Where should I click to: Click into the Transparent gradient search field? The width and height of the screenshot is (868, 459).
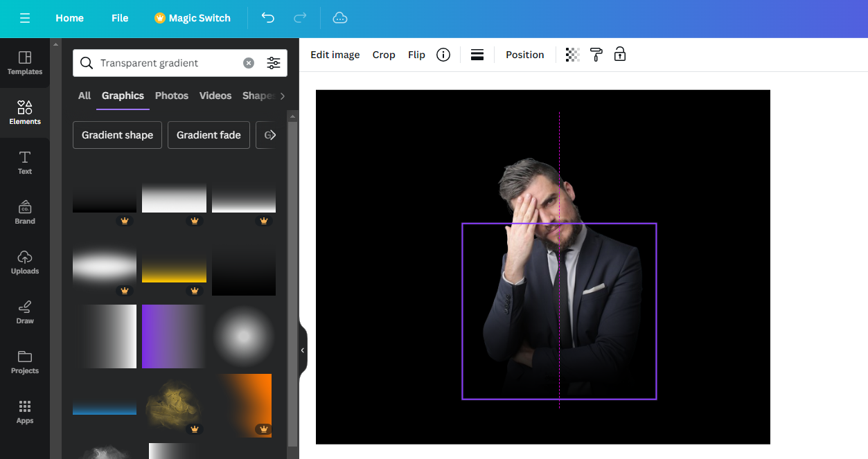click(x=168, y=63)
